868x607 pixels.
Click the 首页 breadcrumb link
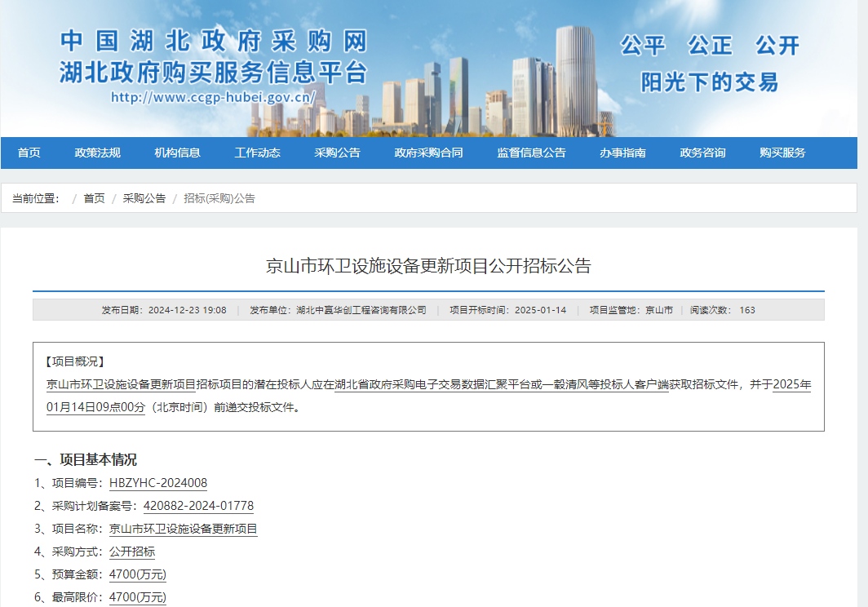click(x=94, y=198)
